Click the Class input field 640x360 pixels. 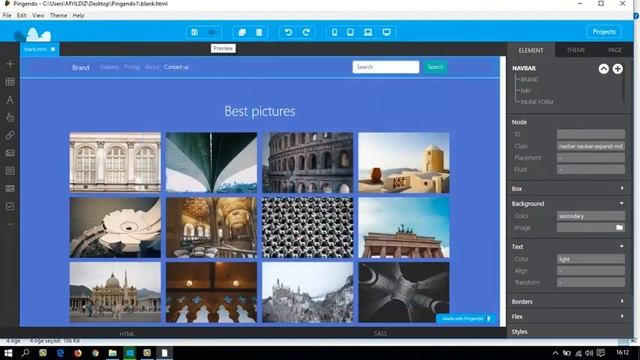click(x=591, y=146)
